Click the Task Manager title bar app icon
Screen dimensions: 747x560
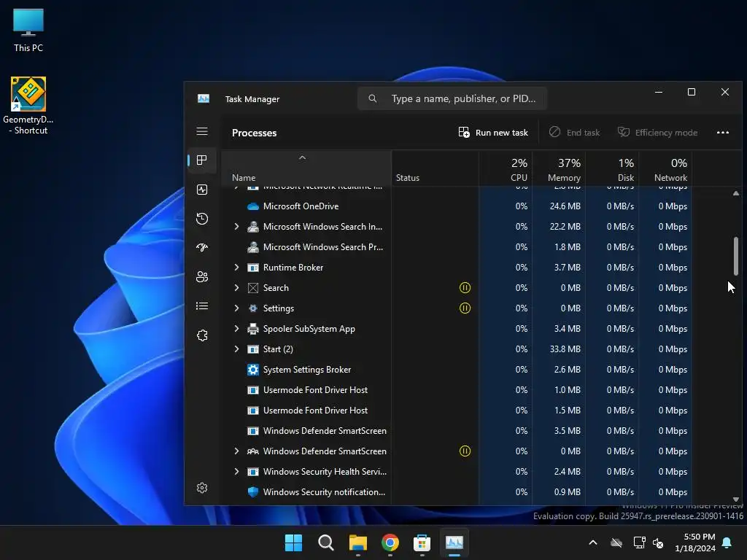tap(204, 98)
